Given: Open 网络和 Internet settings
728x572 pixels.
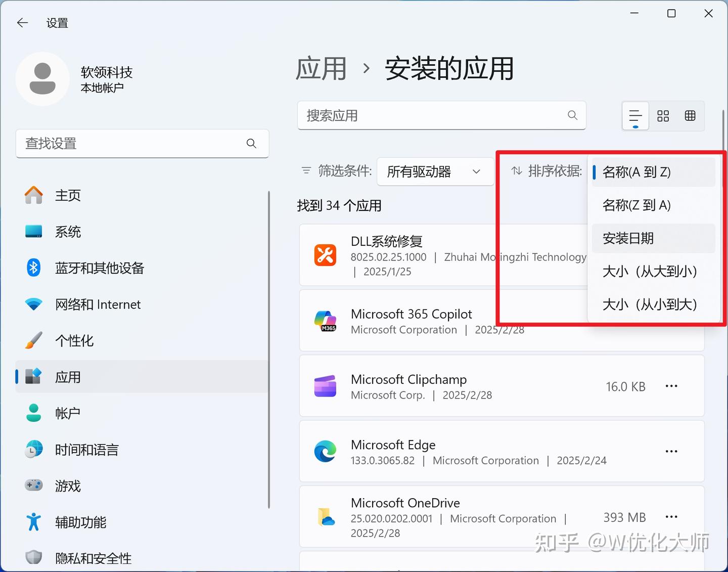Looking at the screenshot, I should coord(142,304).
